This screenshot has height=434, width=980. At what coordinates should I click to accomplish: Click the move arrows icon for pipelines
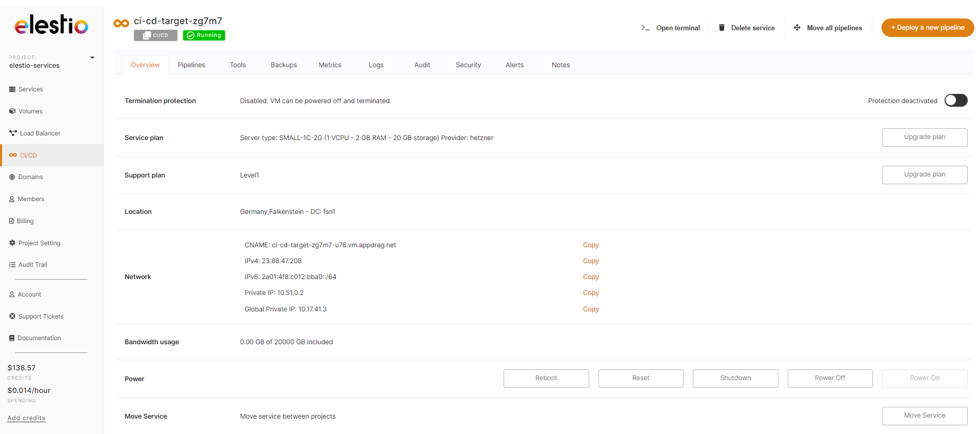797,28
